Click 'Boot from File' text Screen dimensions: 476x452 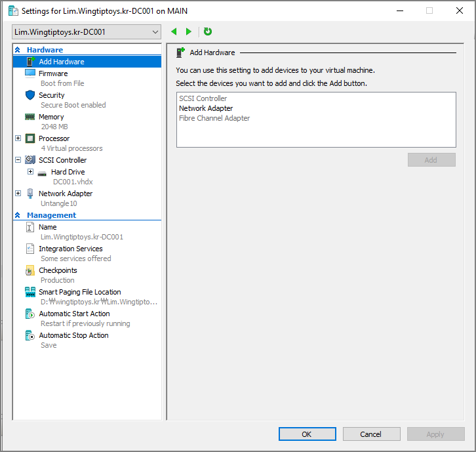click(62, 83)
